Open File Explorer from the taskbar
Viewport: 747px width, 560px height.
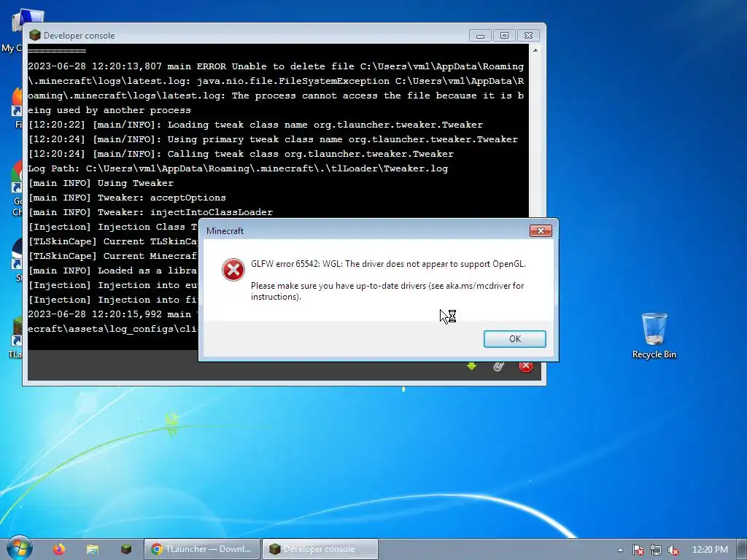[x=93, y=549]
